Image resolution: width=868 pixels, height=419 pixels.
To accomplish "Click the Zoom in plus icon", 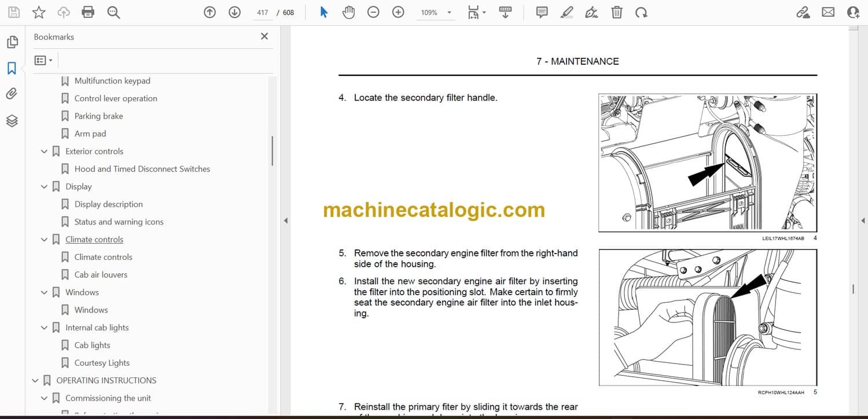I will click(x=398, y=12).
